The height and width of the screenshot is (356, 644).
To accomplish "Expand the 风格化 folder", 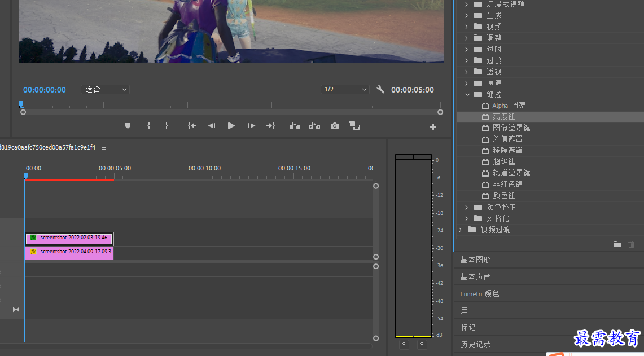I will (467, 218).
